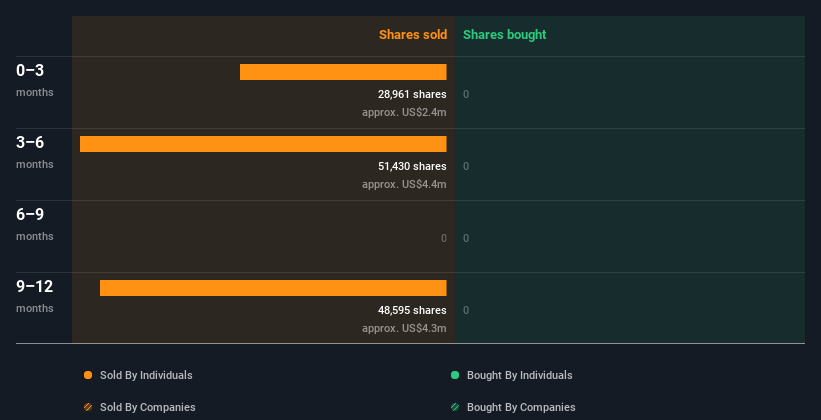Select the 3–6 months row label
This screenshot has height=420, width=821.
coord(35,152)
